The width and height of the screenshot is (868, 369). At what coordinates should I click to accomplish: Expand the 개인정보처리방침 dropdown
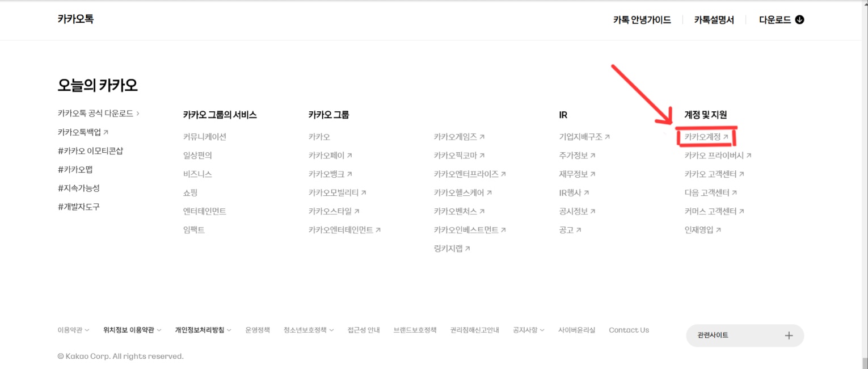tap(203, 330)
